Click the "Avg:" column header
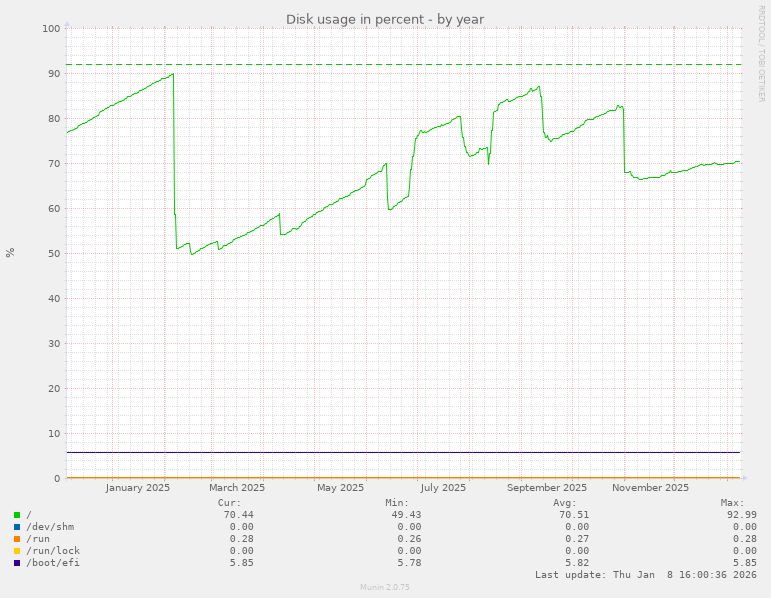 (565, 503)
